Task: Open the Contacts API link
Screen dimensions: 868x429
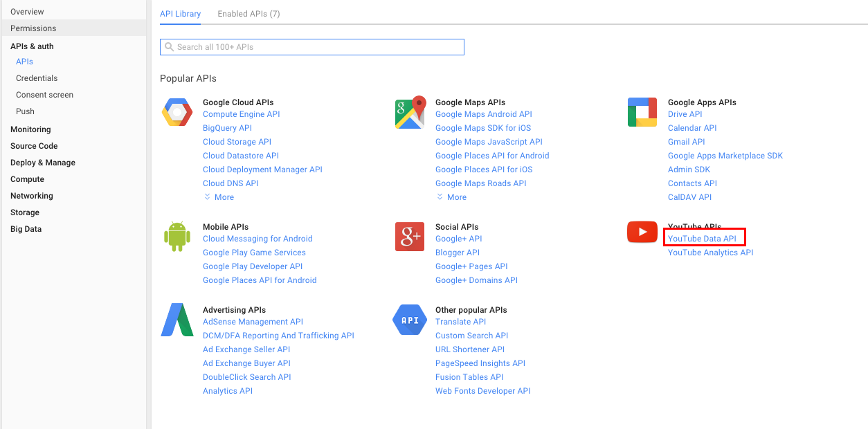Action: point(692,183)
